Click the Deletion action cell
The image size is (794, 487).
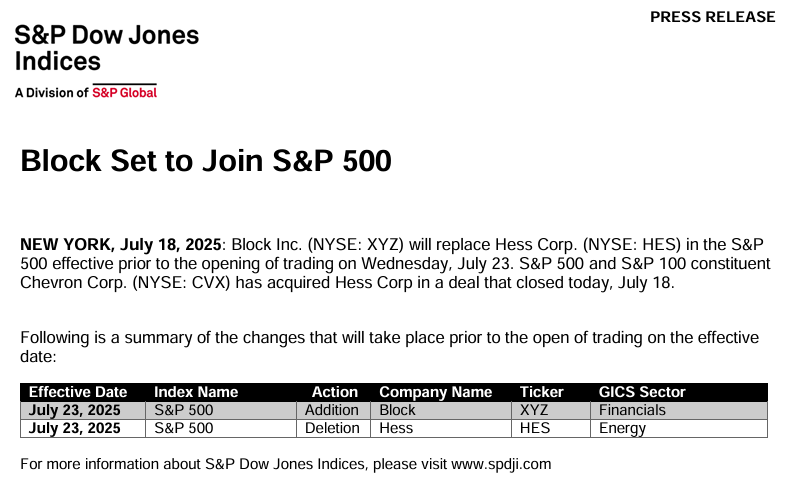coord(333,428)
